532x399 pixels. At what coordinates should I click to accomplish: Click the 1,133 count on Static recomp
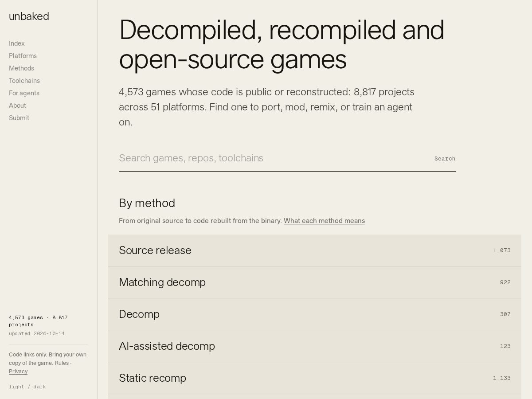tap(502, 378)
